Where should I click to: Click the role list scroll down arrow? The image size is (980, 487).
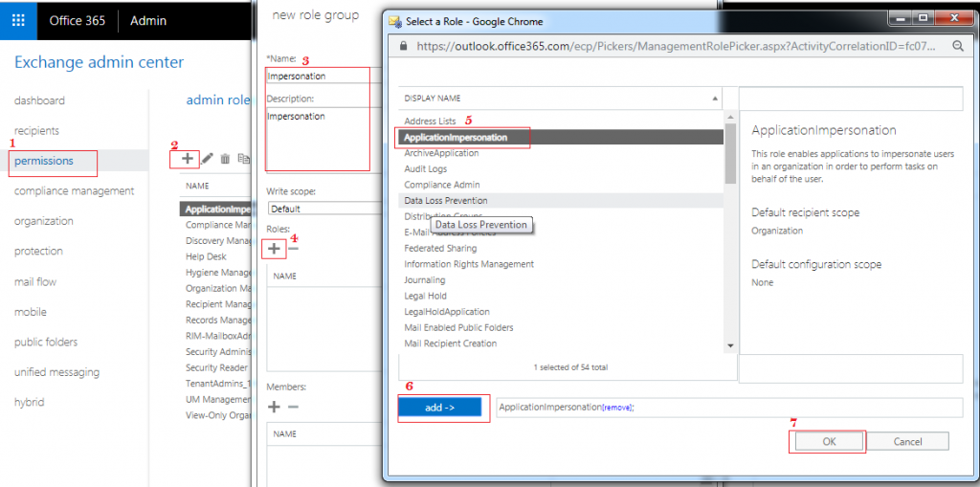pyautogui.click(x=730, y=345)
